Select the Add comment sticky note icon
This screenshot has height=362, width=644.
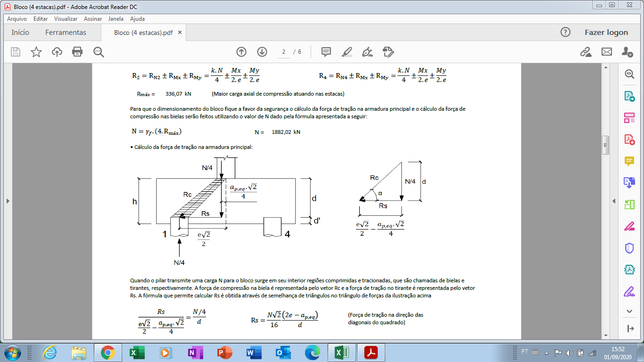(x=326, y=52)
